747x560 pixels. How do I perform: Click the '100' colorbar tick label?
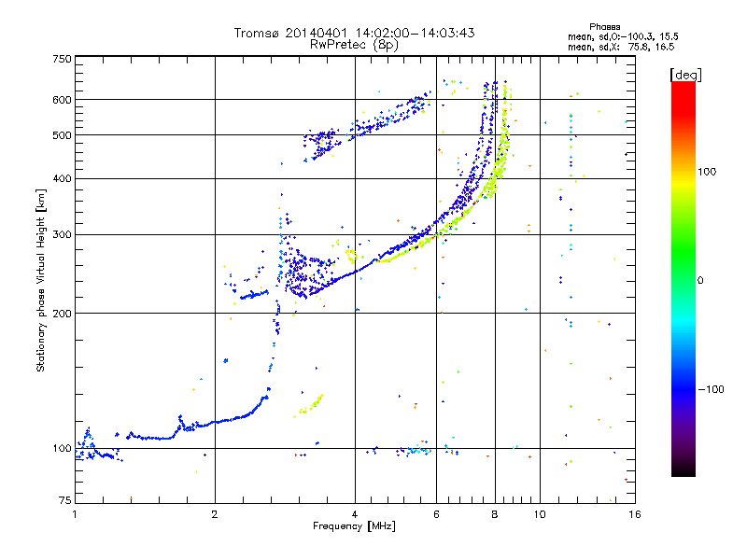(x=707, y=172)
